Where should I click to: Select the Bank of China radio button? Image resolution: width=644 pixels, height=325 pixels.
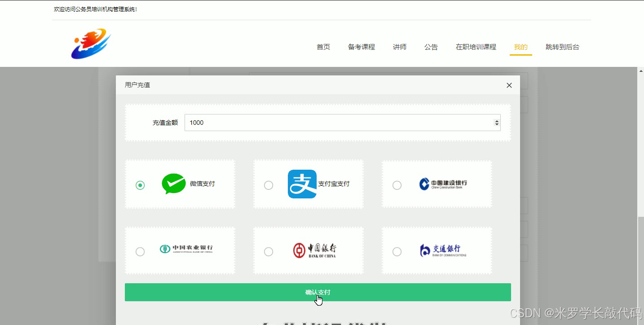pyautogui.click(x=269, y=251)
